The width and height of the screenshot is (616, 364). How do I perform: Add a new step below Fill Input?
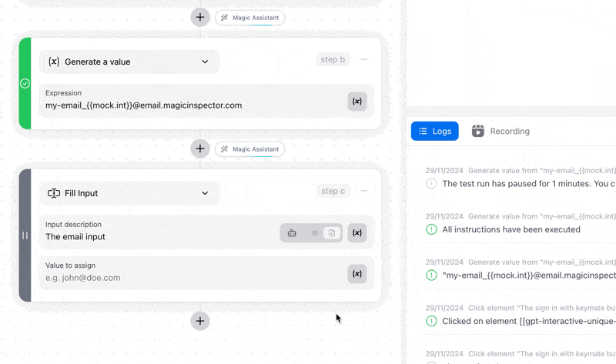[200, 321]
